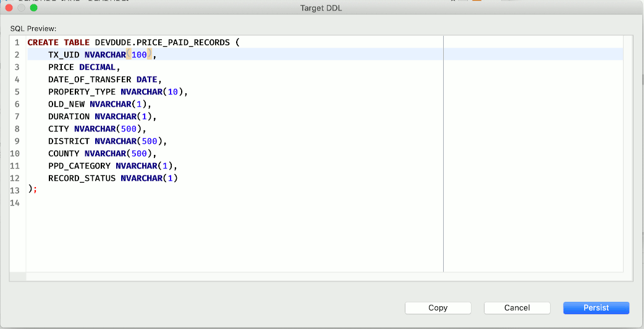Click the DATE data type on line 4

pyautogui.click(x=147, y=80)
